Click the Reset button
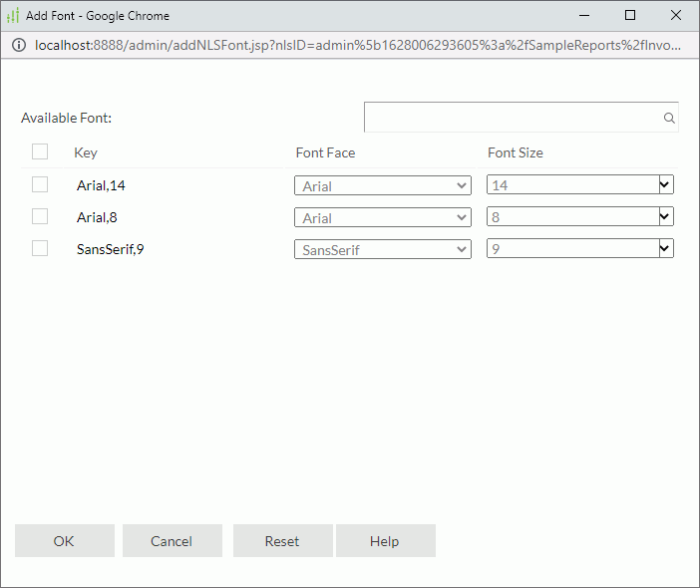The width and height of the screenshot is (700, 588). (x=282, y=541)
